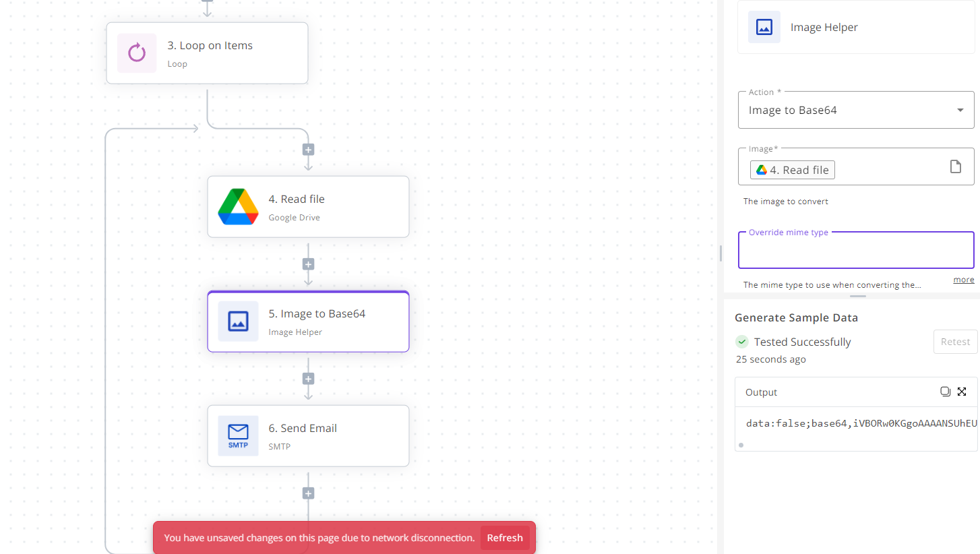
Task: Click the green Tested Successfully check icon
Action: click(x=742, y=342)
